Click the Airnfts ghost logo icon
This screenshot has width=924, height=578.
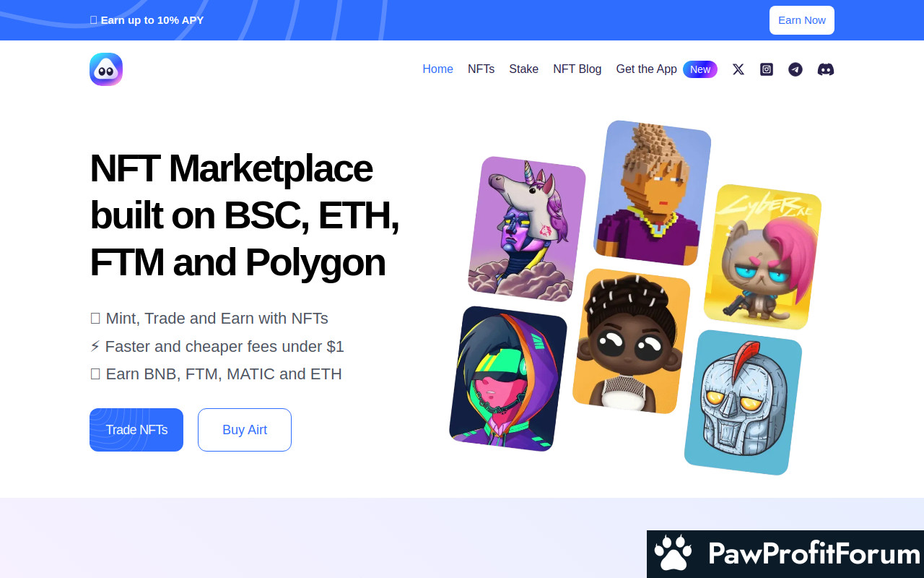pyautogui.click(x=106, y=69)
